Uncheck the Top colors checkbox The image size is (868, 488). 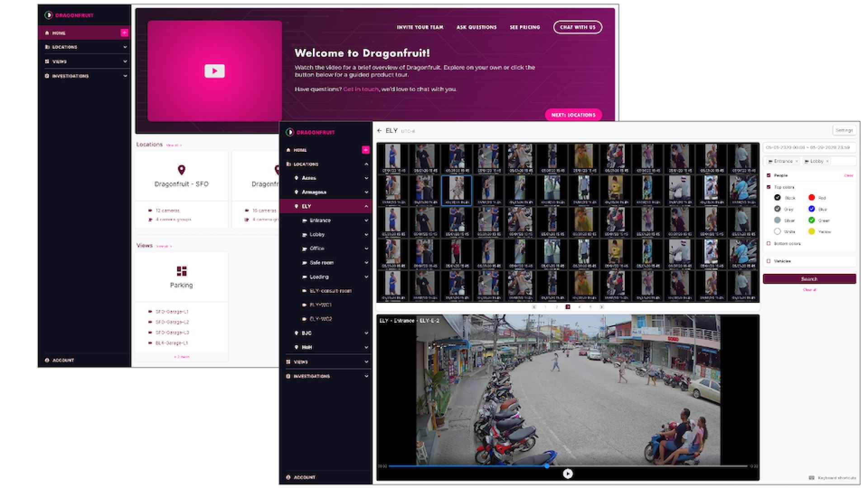tap(769, 187)
